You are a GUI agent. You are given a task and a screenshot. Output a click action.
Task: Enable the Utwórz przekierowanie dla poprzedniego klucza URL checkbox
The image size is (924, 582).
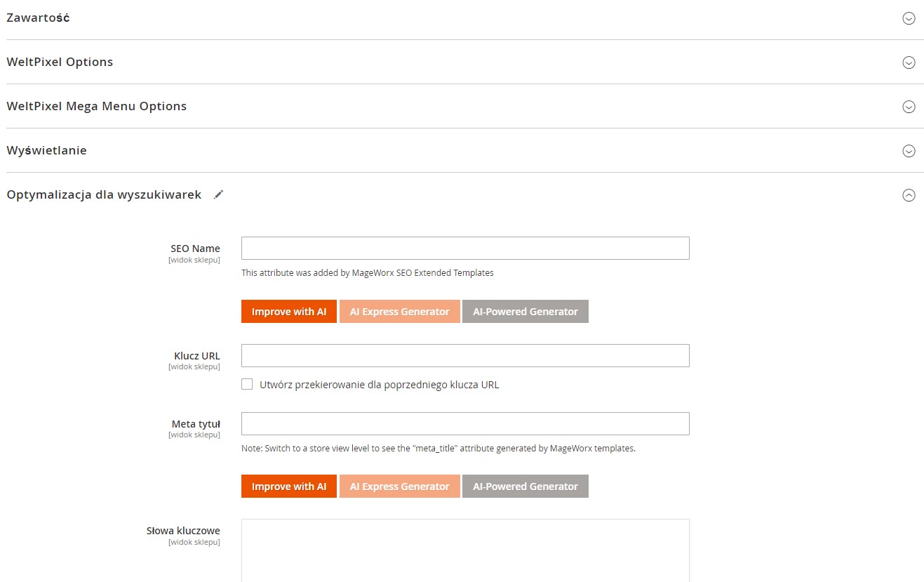pos(247,384)
